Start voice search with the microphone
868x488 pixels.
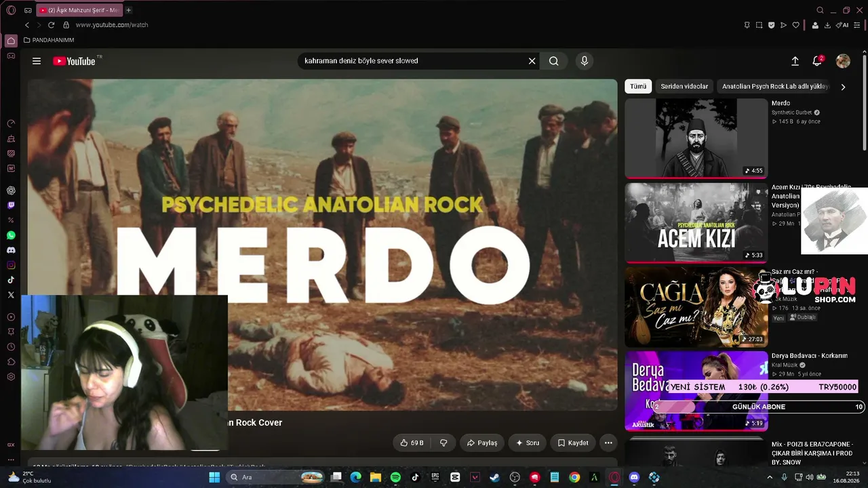pyautogui.click(x=585, y=61)
